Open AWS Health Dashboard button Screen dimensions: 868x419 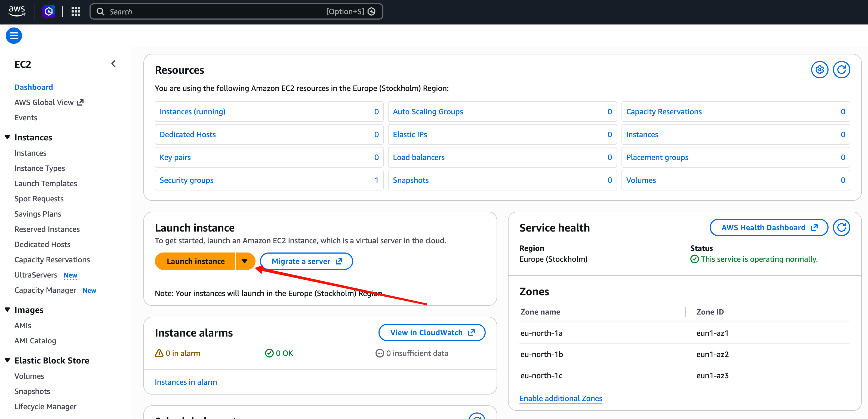click(769, 227)
